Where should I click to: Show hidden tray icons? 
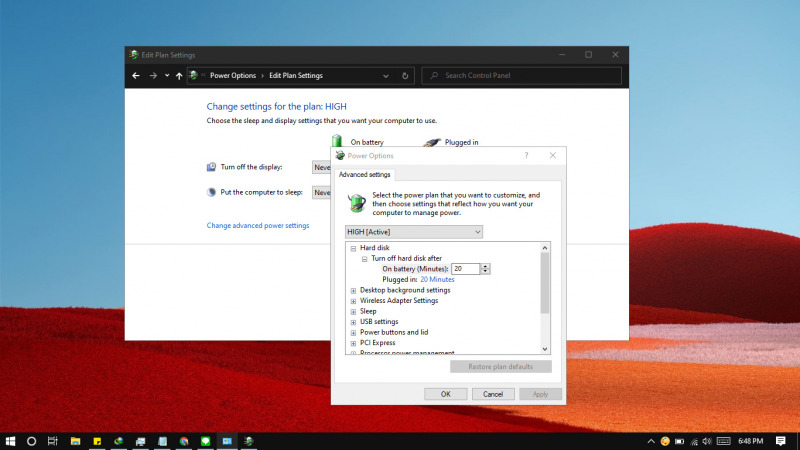point(651,441)
